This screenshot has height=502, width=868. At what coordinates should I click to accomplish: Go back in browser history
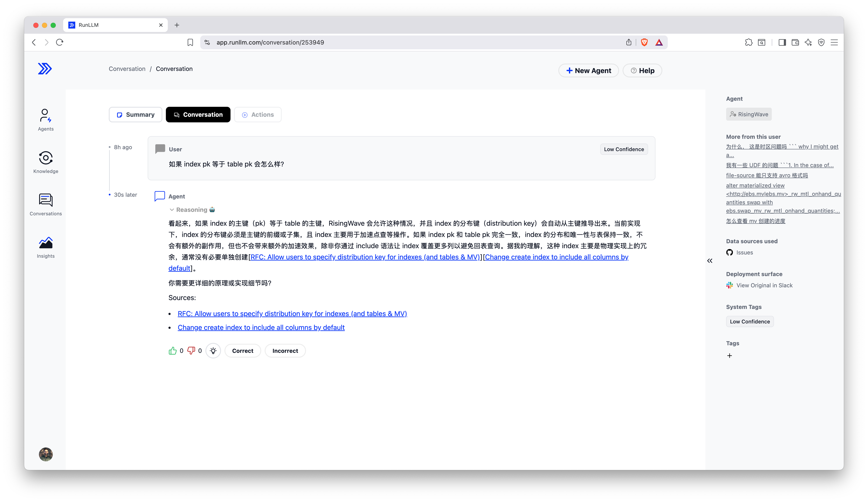34,42
